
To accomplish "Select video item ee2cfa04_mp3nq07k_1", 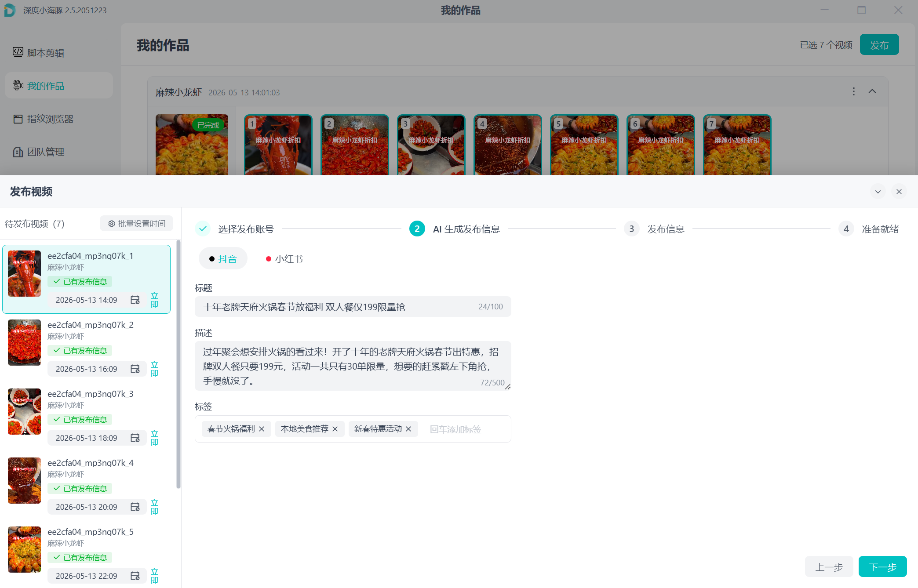I will [x=87, y=279].
